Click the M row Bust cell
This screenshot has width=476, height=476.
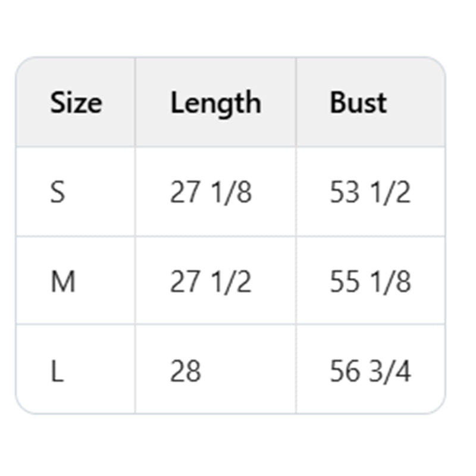coord(370,281)
